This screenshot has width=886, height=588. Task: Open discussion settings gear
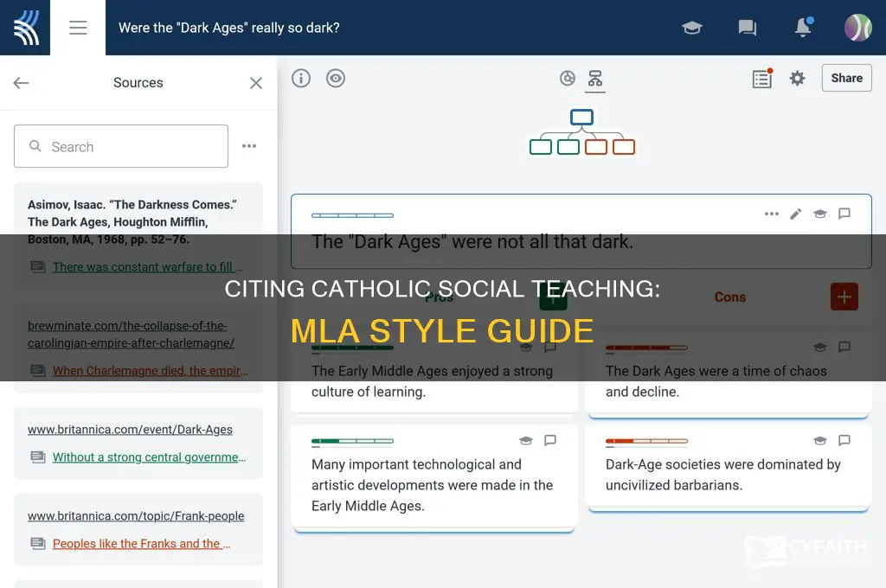[x=797, y=78]
